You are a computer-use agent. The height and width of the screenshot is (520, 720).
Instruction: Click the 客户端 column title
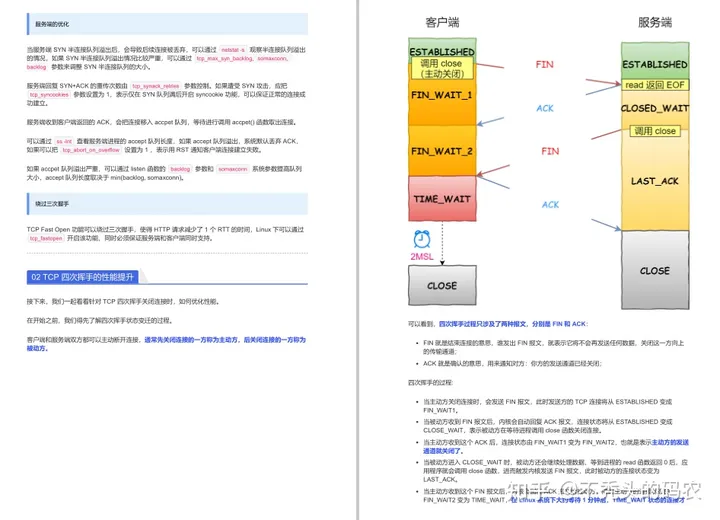pos(442,23)
